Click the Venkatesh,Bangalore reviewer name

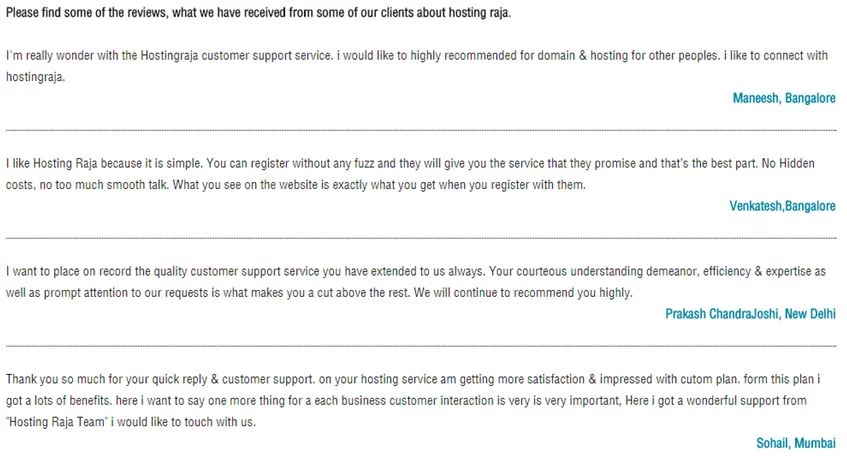coord(783,206)
